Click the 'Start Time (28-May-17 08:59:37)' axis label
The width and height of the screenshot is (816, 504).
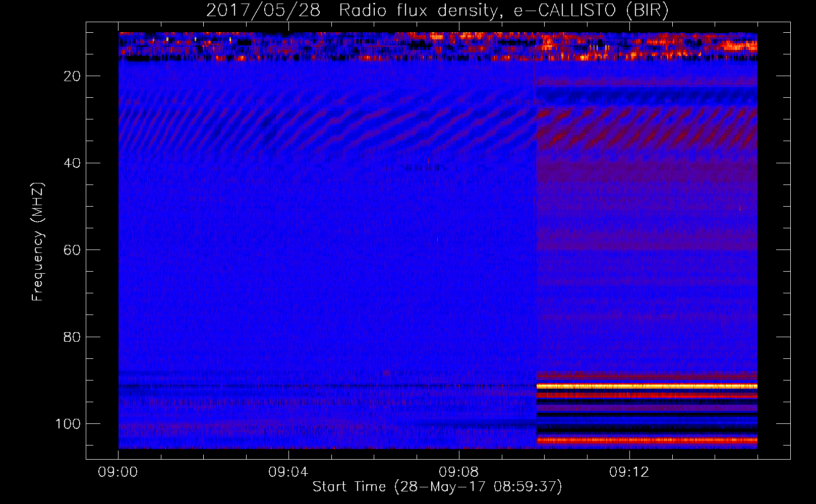(437, 487)
